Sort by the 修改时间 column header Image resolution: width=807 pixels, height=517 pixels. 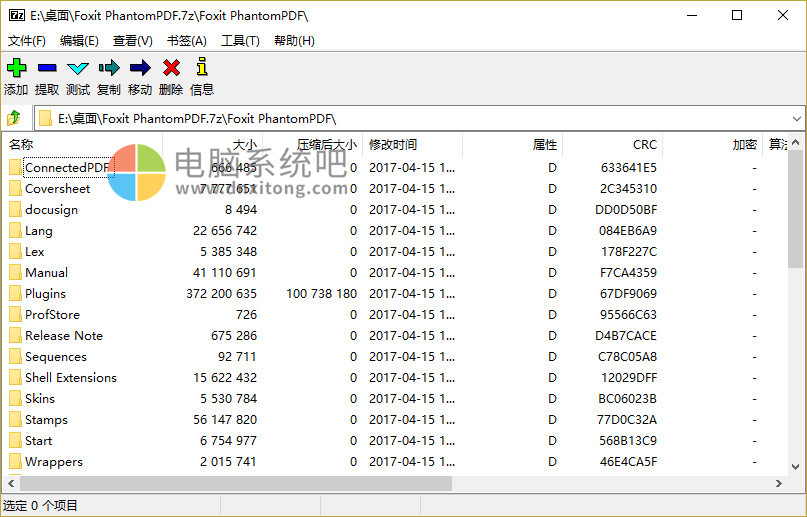click(x=413, y=145)
